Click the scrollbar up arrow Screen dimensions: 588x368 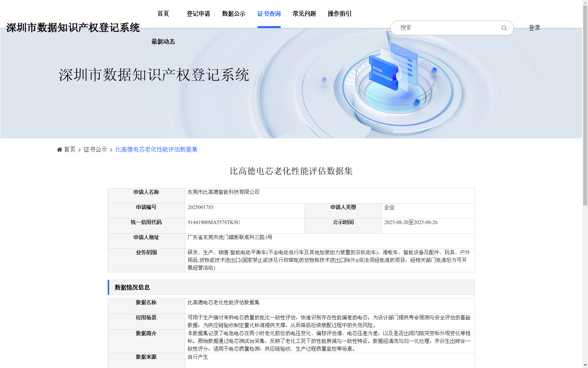point(585,3)
